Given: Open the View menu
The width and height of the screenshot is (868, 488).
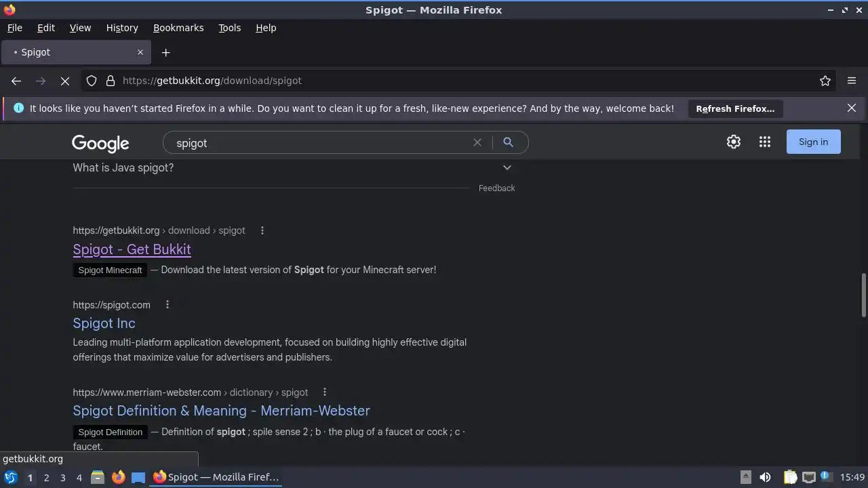Looking at the screenshot, I should [x=80, y=28].
